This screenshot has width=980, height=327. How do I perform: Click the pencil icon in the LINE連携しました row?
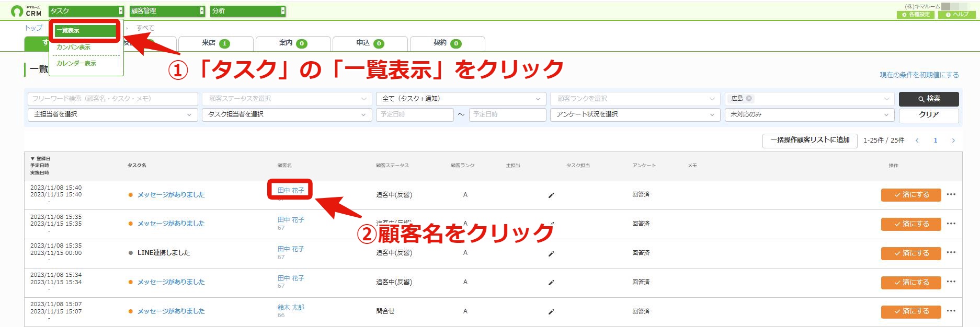551,253
